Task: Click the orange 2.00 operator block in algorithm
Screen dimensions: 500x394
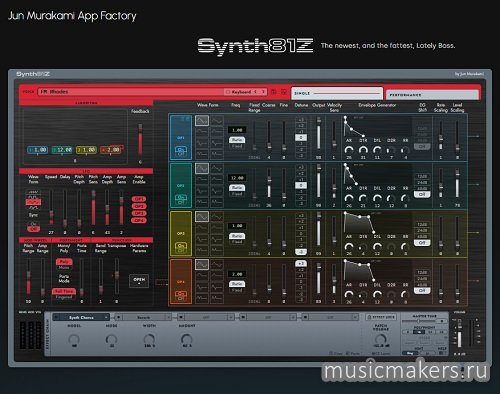Action: point(111,150)
